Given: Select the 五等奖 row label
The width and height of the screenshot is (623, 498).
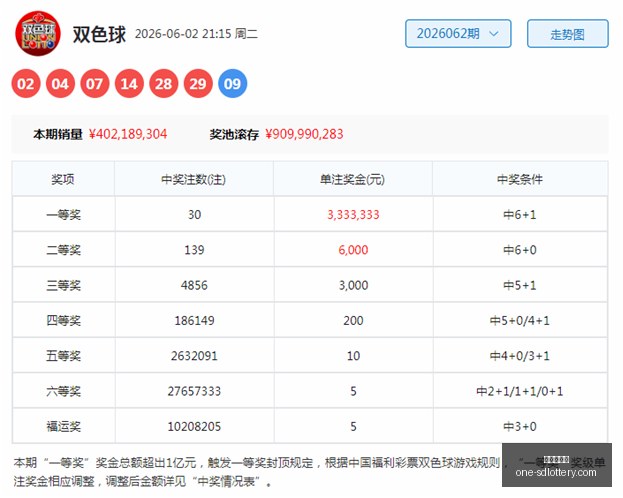Looking at the screenshot, I should pos(64,356).
